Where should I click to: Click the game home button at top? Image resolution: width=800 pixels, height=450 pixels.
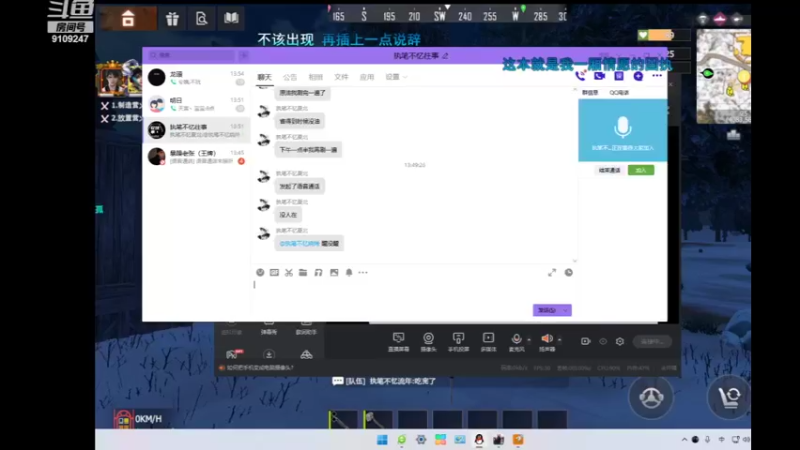point(128,18)
